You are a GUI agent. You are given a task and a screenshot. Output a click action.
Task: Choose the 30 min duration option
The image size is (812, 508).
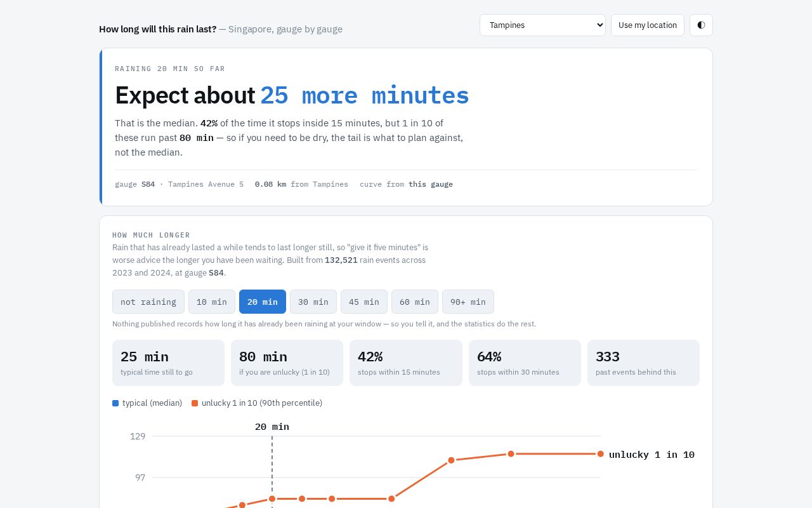pos(313,302)
